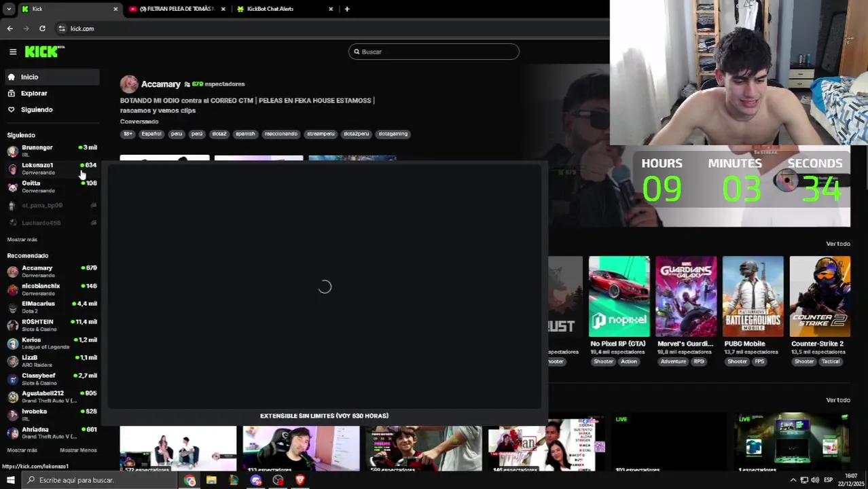Go back with browser back arrow
The width and height of the screenshot is (868, 489).
[x=10, y=29]
